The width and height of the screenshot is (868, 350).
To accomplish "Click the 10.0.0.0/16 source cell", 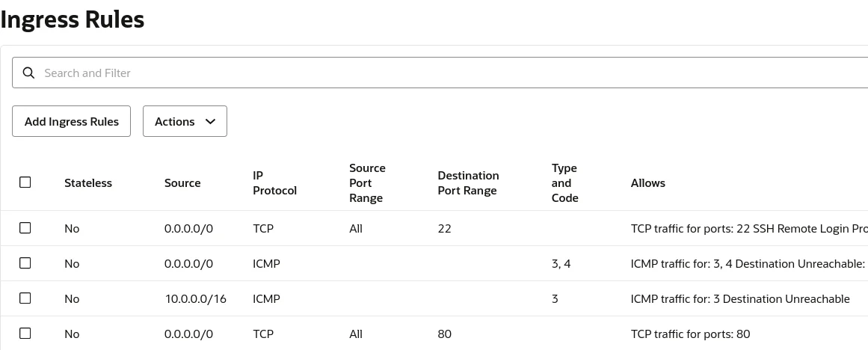I will (x=195, y=299).
